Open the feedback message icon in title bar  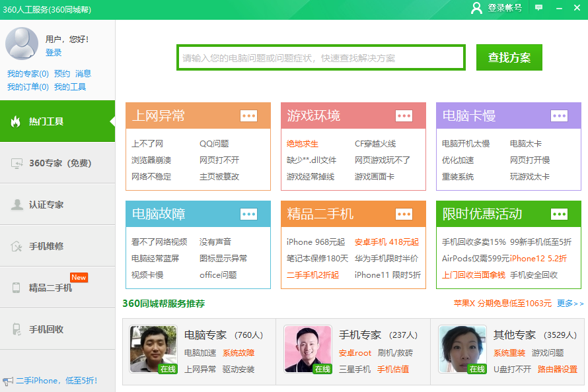(539, 8)
